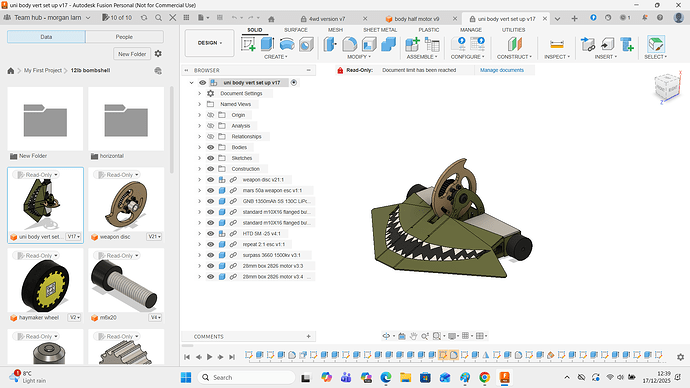Switch to the 4wd version v7 document tab
The height and width of the screenshot is (388, 690).
[x=327, y=19]
